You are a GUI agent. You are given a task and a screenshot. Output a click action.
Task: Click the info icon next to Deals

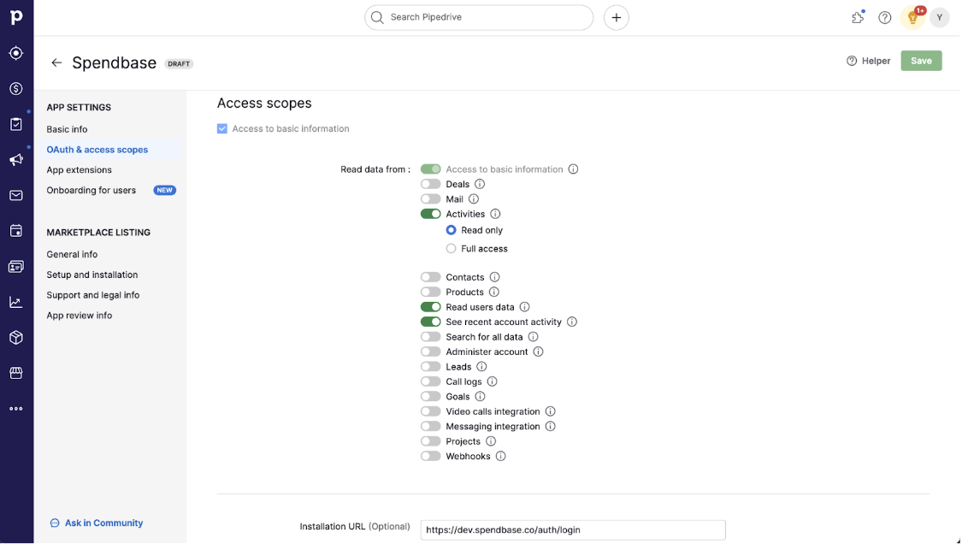pyautogui.click(x=480, y=184)
